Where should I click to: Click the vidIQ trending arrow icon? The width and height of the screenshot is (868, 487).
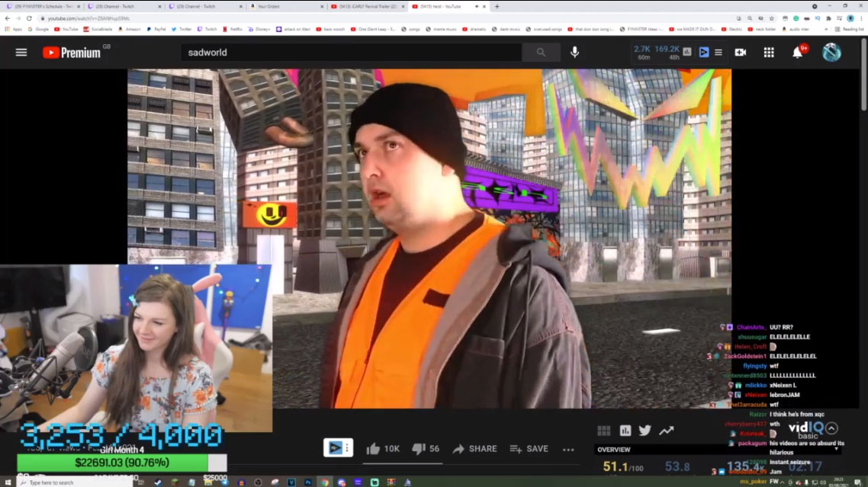point(667,431)
